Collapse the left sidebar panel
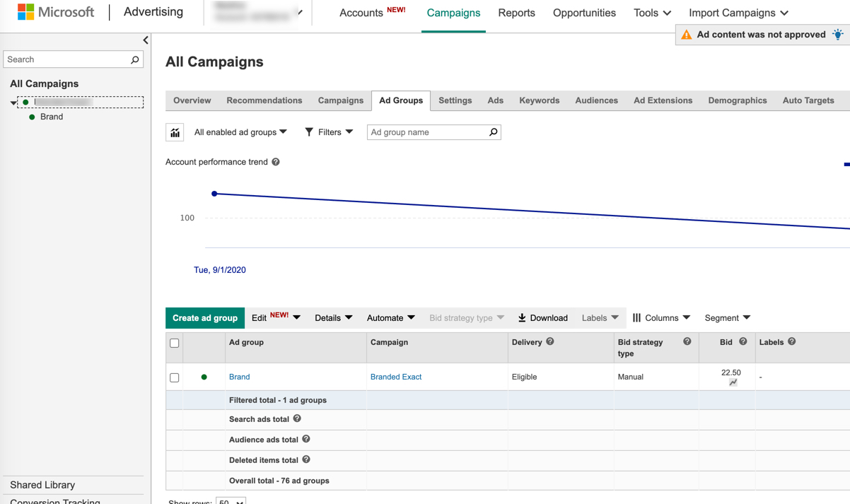 click(146, 40)
